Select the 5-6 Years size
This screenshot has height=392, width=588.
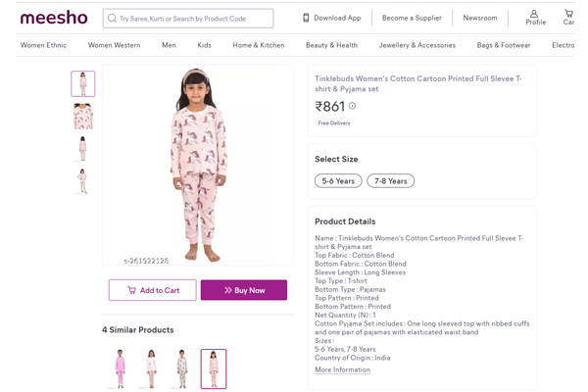[x=337, y=181]
